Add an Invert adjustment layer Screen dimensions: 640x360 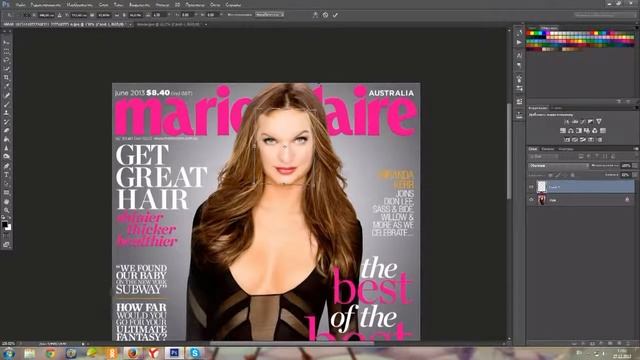click(x=567, y=140)
